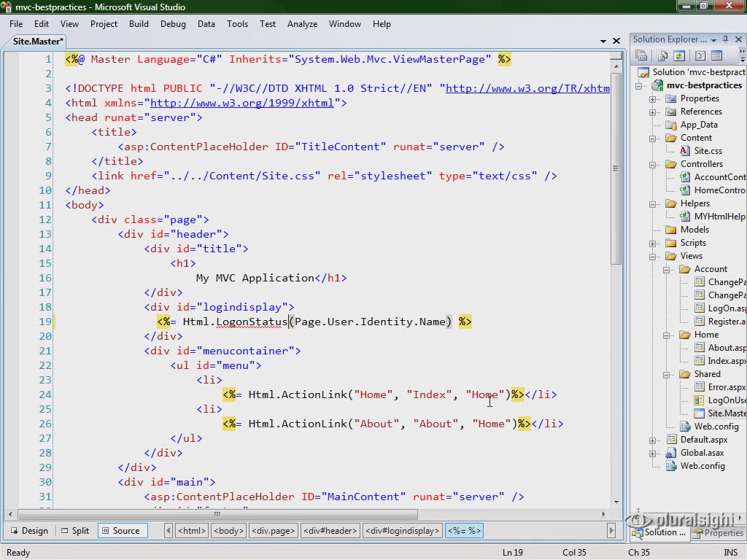
Task: Select <html> in the tag navigator
Action: [192, 531]
